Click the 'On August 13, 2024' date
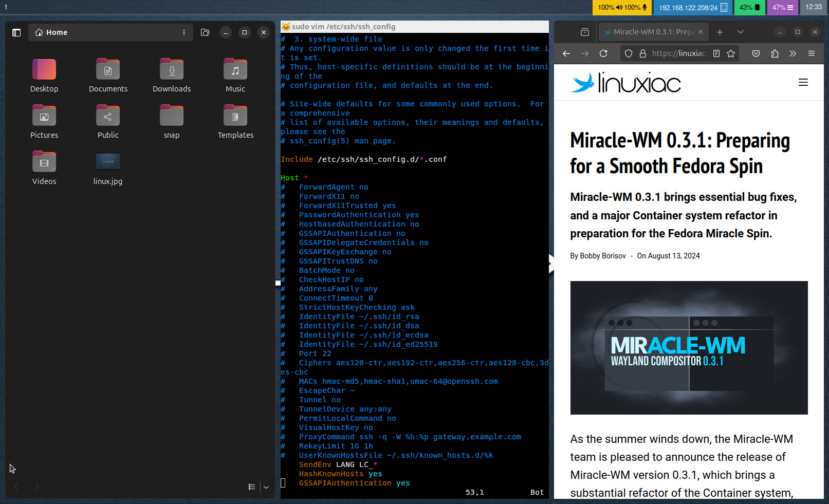829x504 pixels. [669, 256]
